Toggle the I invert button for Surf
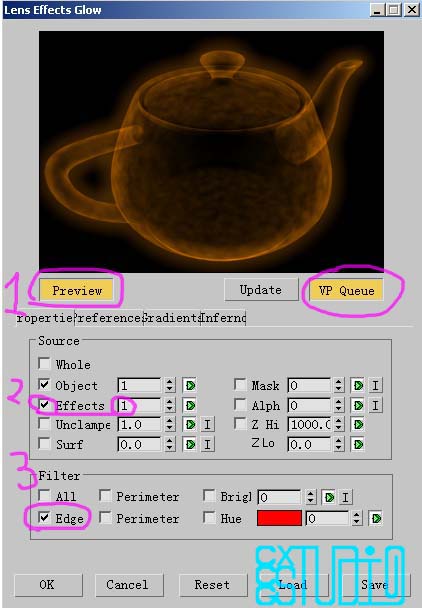 pos(207,444)
